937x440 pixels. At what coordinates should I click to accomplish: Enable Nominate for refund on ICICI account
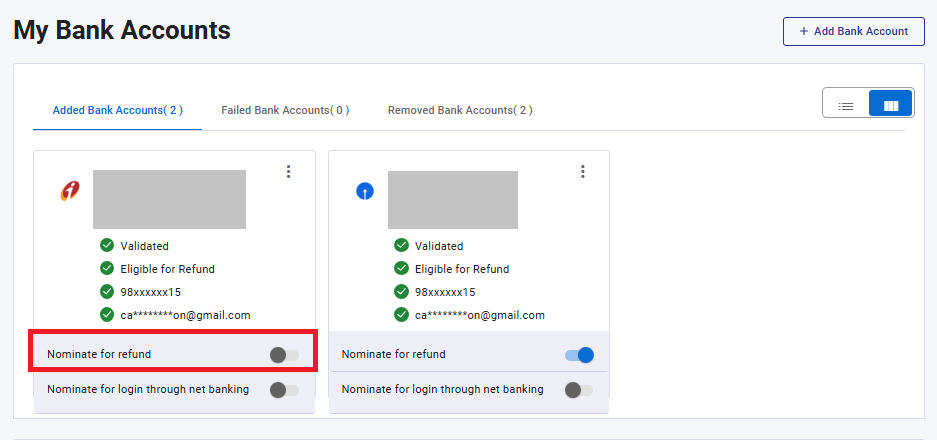coord(284,355)
